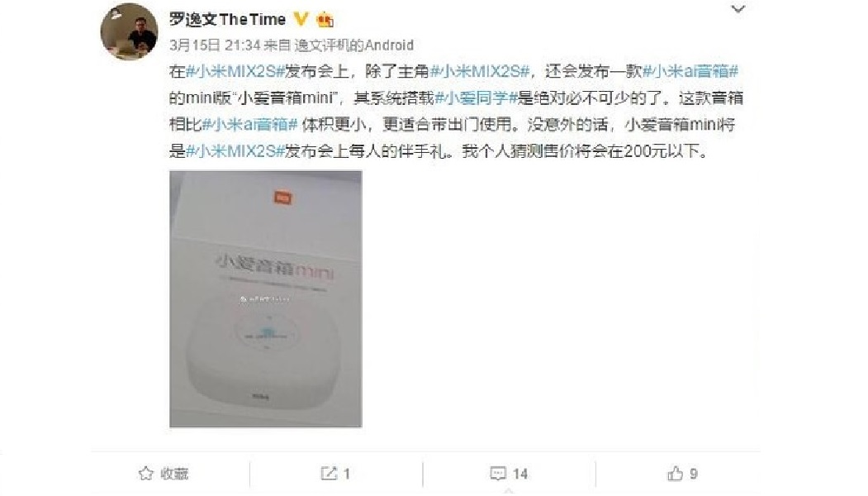
Task: Open the #小爱同学# hashtag link
Action: tap(476, 98)
